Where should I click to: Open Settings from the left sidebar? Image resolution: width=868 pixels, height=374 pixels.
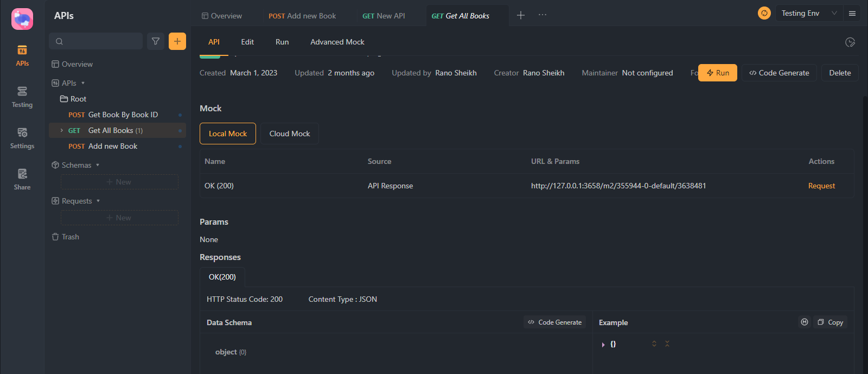(x=22, y=138)
